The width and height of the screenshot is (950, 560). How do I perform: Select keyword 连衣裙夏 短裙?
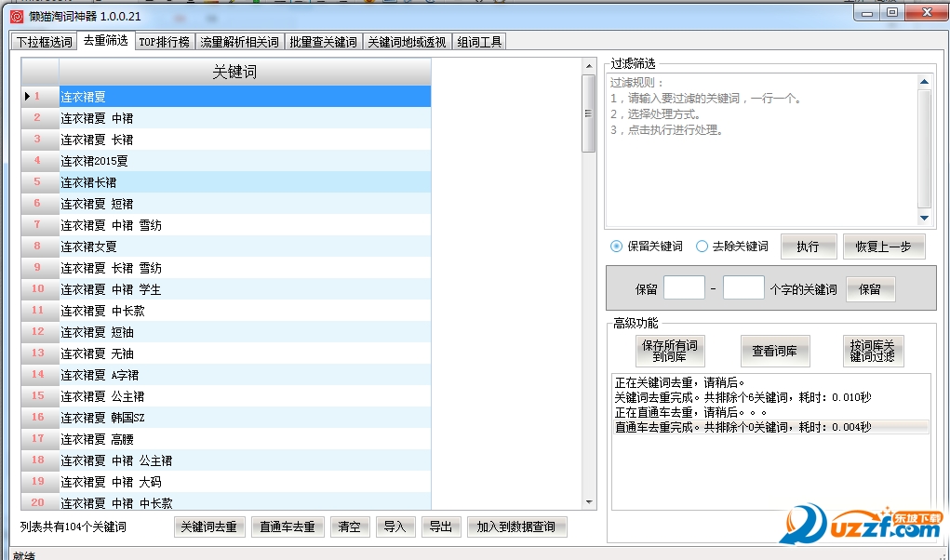pyautogui.click(x=245, y=204)
